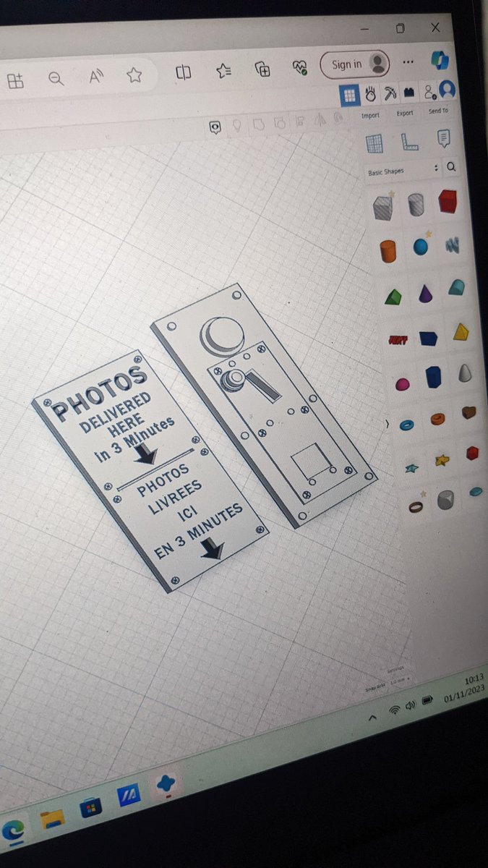This screenshot has width=488, height=868.
Task: Open the Edge zoom magnifier icon
Action: [x=56, y=79]
